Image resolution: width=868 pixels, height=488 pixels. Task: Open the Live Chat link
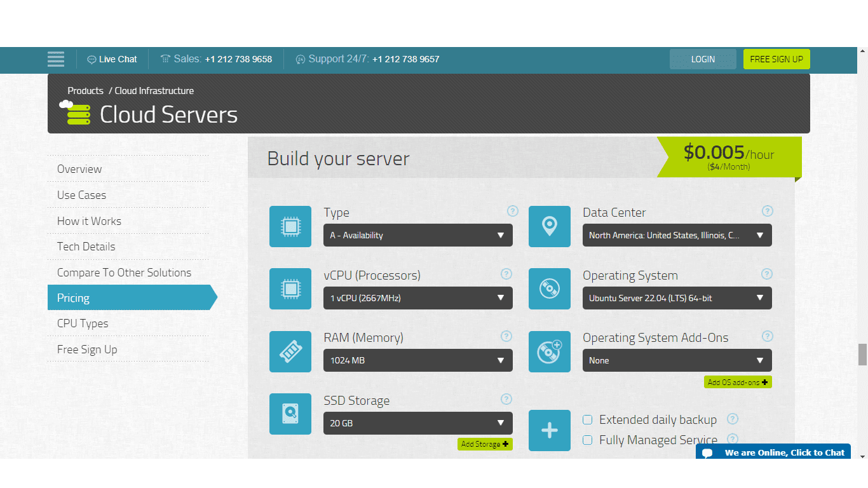[x=118, y=59]
